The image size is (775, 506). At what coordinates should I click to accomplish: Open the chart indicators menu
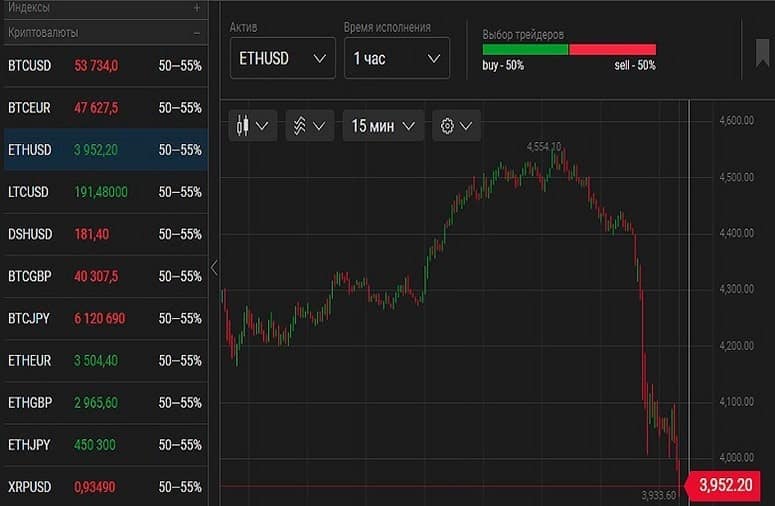tap(308, 126)
